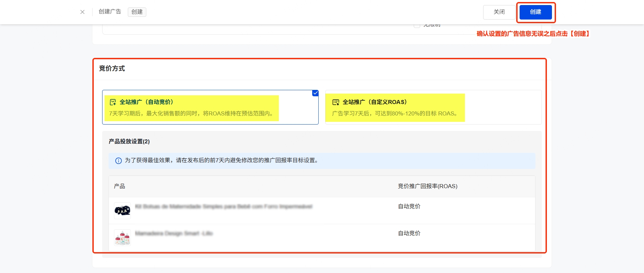
Task: Click the 广告学习7天后 custom ROAS description
Action: (x=394, y=113)
